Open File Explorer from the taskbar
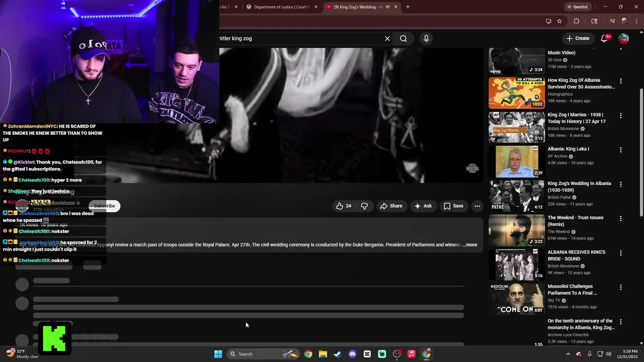Viewport: 644px width, 362px height. click(x=323, y=354)
